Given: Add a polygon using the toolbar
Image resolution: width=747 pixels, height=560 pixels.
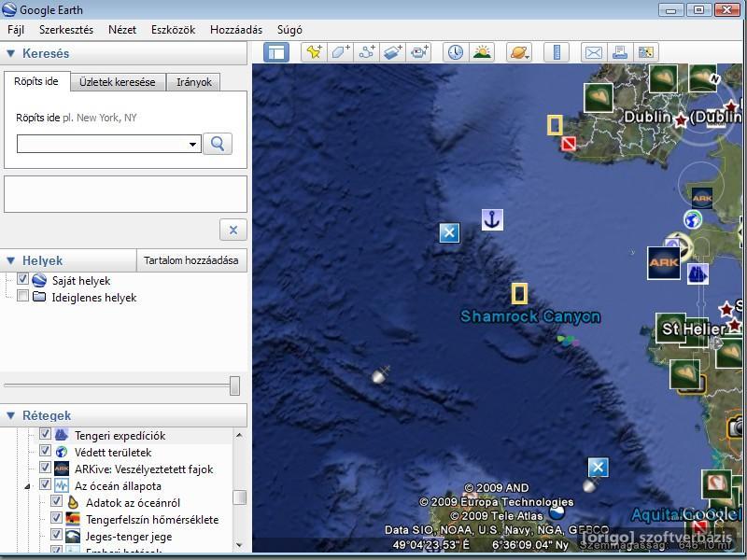Looking at the screenshot, I should tap(340, 52).
